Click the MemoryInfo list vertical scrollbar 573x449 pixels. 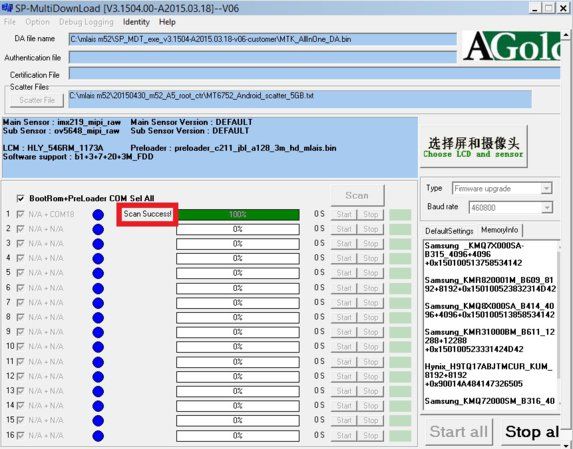pyautogui.click(x=558, y=314)
